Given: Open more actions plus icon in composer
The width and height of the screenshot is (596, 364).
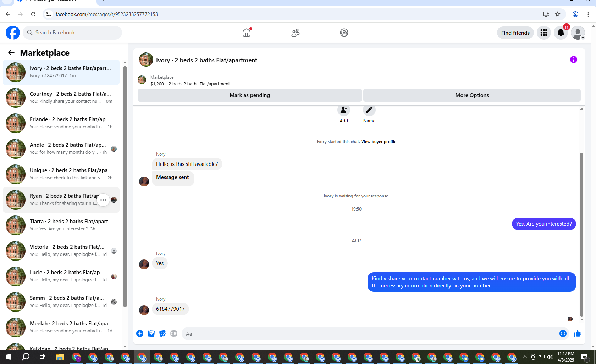Looking at the screenshot, I should 140,334.
